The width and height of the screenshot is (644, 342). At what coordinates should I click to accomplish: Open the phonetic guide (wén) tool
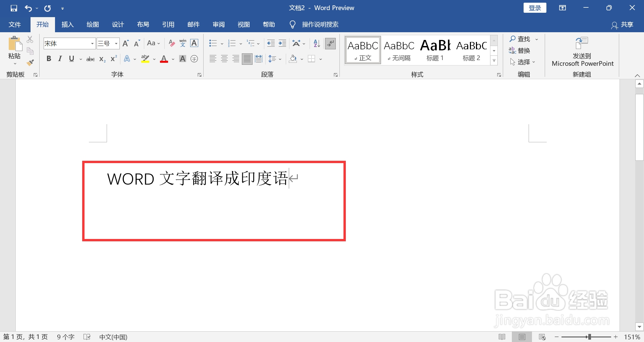[x=183, y=43]
